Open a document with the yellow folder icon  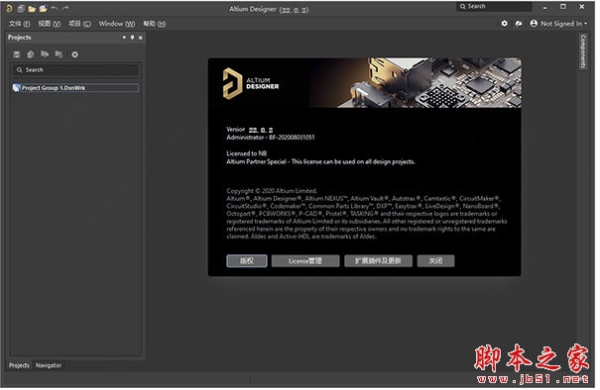(x=32, y=8)
